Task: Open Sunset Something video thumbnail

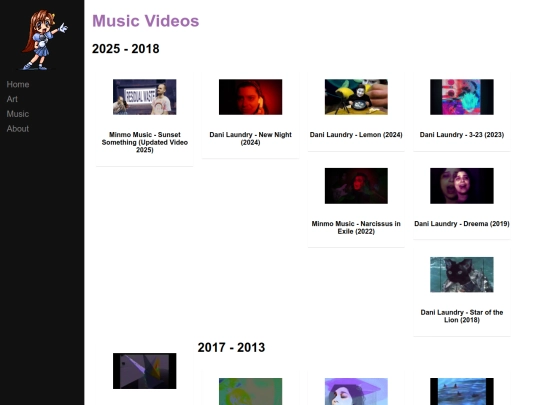Action: 145,97
